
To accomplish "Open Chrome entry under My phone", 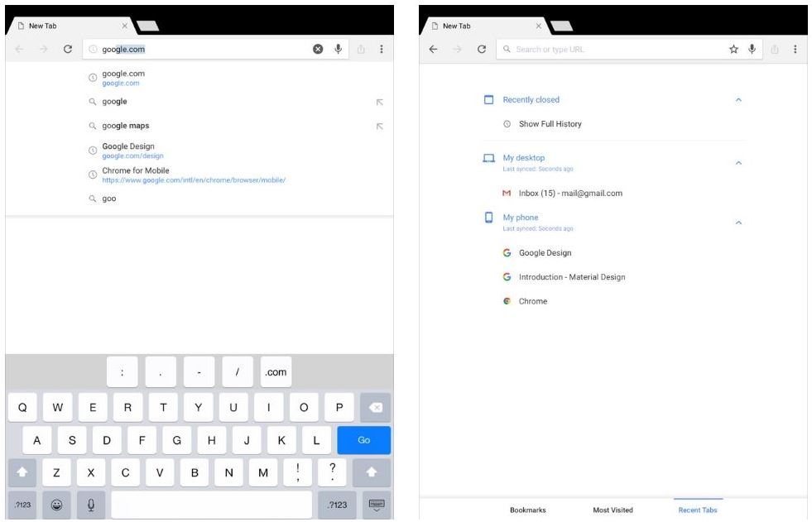I will coord(533,302).
